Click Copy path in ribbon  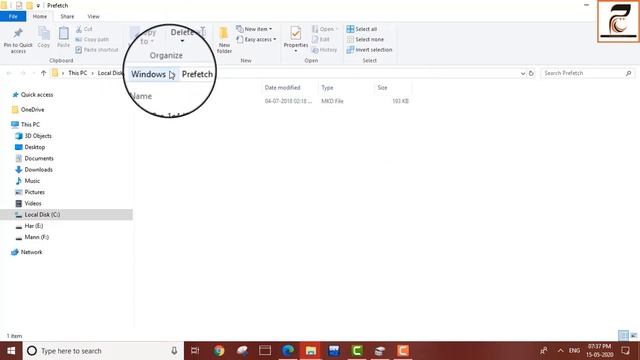pyautogui.click(x=92, y=39)
